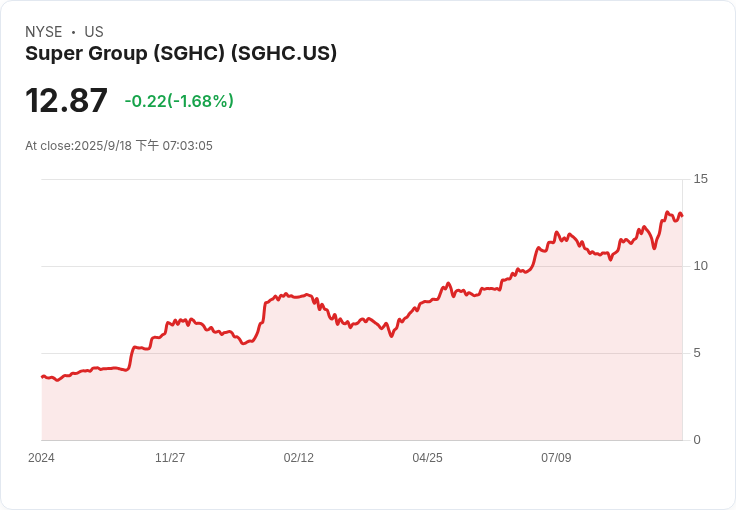Click the US market label

pos(94,32)
